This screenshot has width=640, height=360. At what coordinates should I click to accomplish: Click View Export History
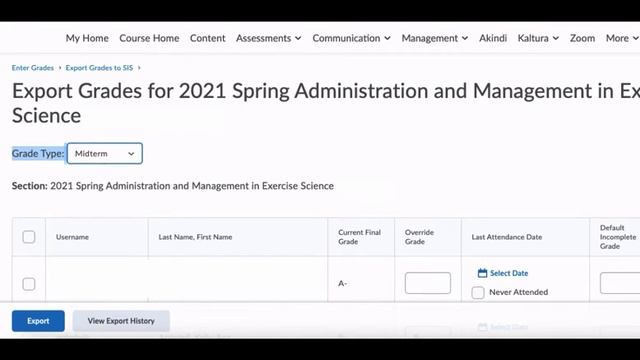[x=121, y=321]
